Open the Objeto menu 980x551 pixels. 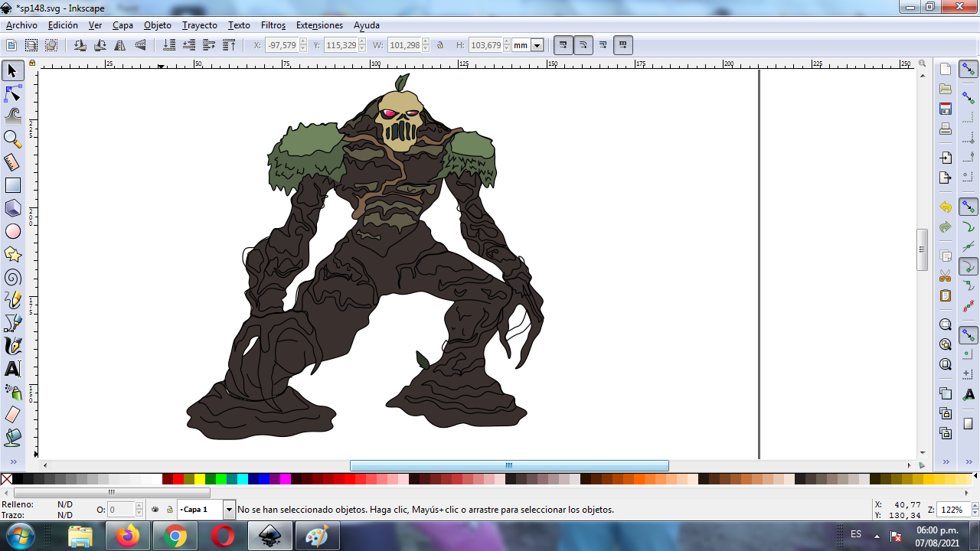pyautogui.click(x=158, y=25)
